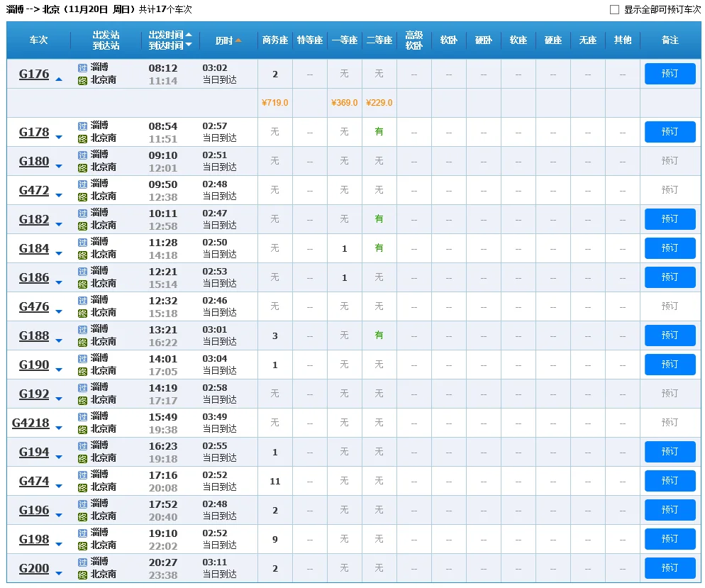
Task: Click the green 有 second-class cell for G188
Action: (x=379, y=335)
